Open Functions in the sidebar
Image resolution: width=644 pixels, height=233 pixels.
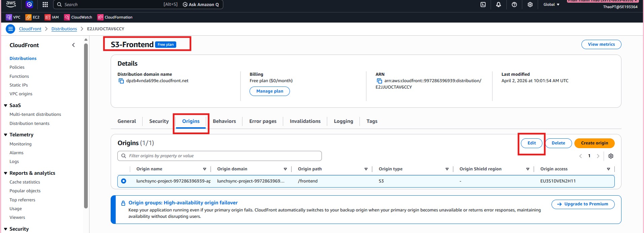[x=19, y=76]
